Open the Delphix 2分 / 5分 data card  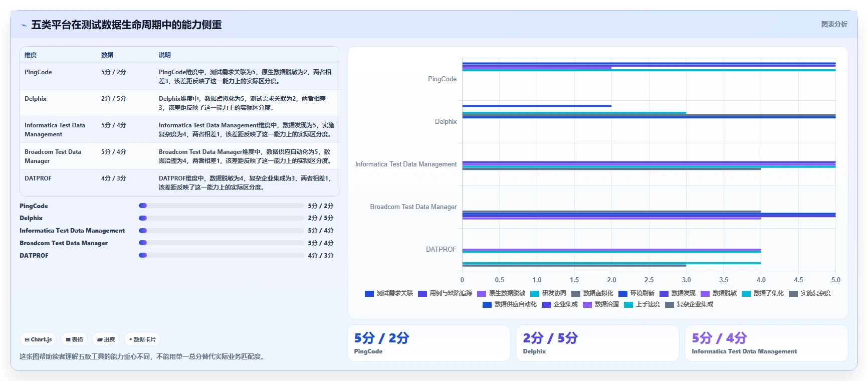click(597, 343)
